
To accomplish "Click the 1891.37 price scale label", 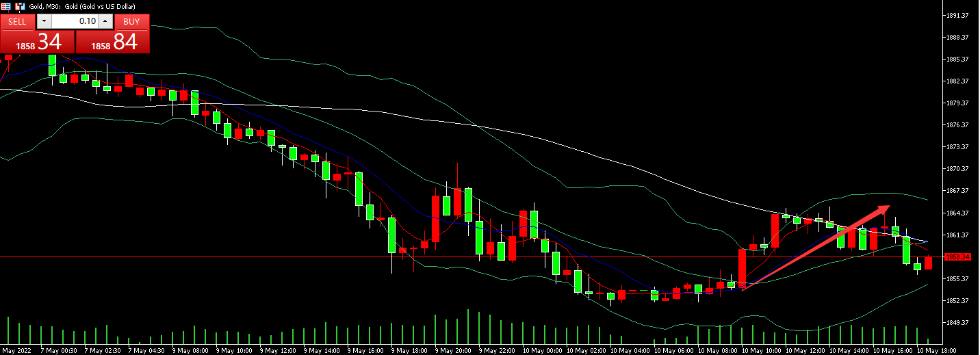I will tap(955, 16).
